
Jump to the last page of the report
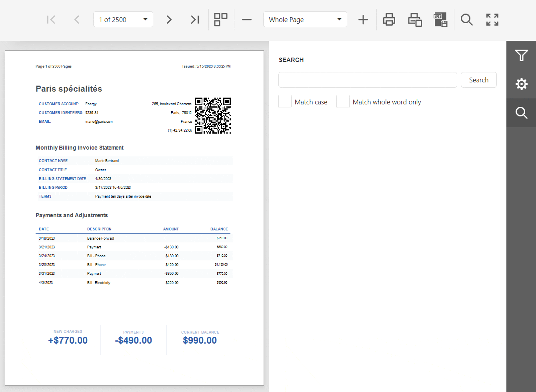(195, 19)
